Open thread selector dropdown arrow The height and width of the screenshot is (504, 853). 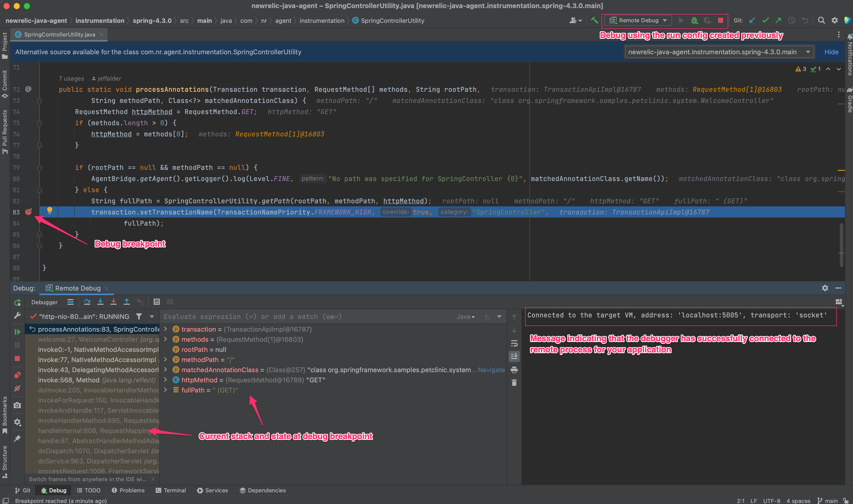point(152,317)
